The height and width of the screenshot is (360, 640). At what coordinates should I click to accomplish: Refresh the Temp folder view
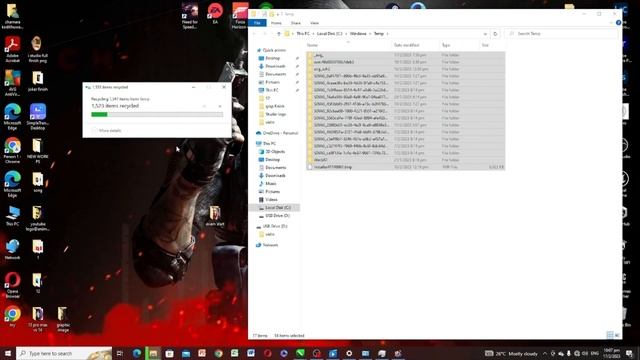[x=495, y=33]
